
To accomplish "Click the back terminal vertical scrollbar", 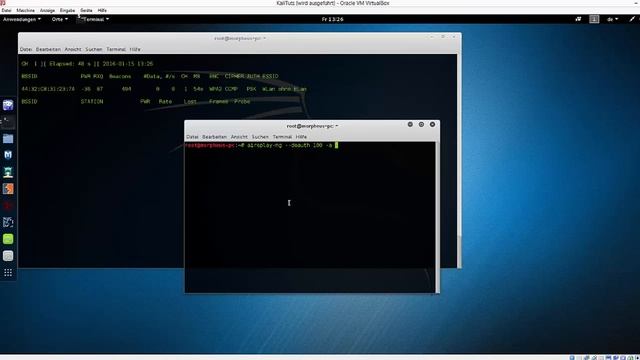I will pos(459,161).
